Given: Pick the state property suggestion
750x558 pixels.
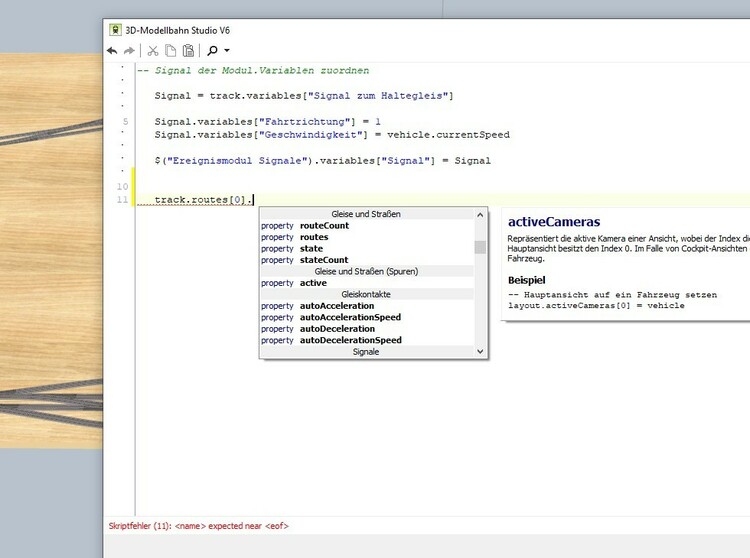Looking at the screenshot, I should pyautogui.click(x=311, y=249).
